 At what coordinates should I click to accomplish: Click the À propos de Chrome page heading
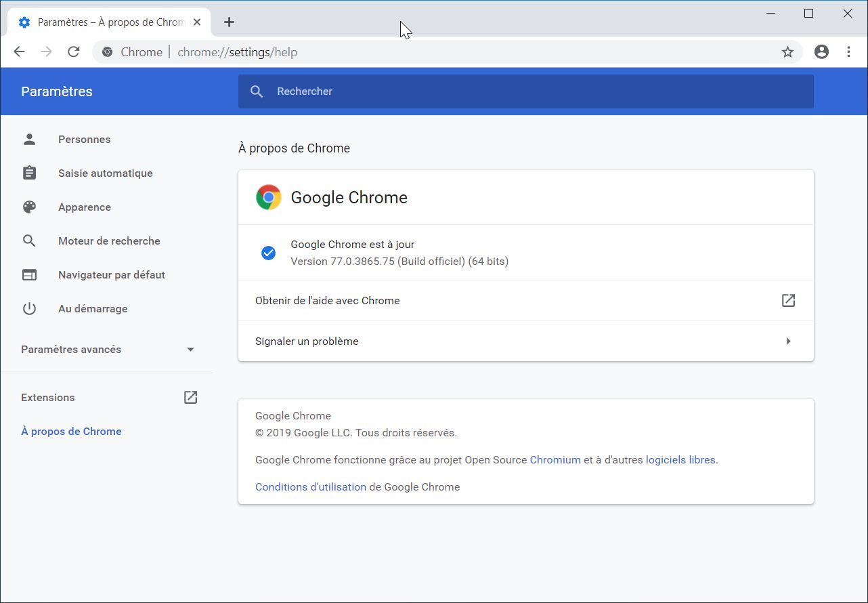tap(294, 148)
